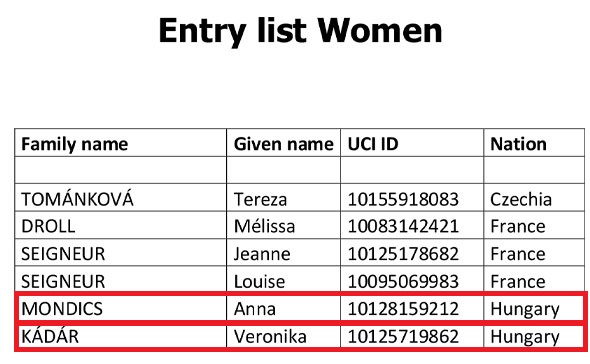Screen dimensions: 590x364
Task: Click the given name Louise
Action: tap(259, 282)
